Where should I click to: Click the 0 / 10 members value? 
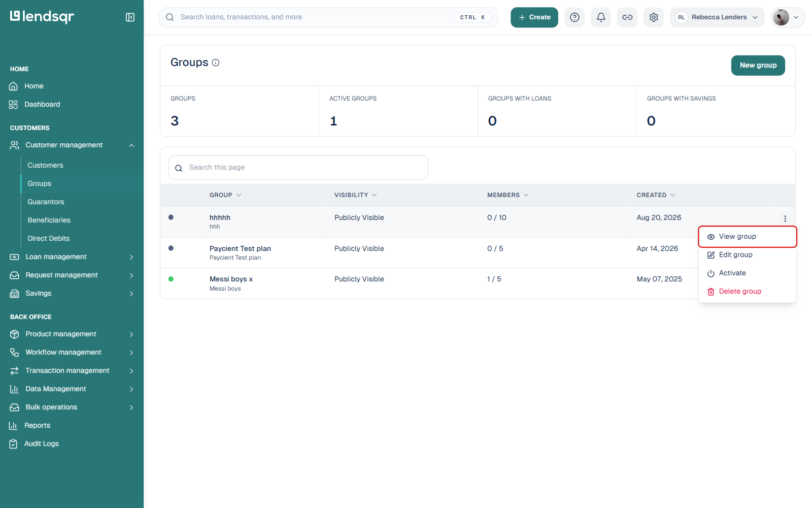pyautogui.click(x=497, y=218)
